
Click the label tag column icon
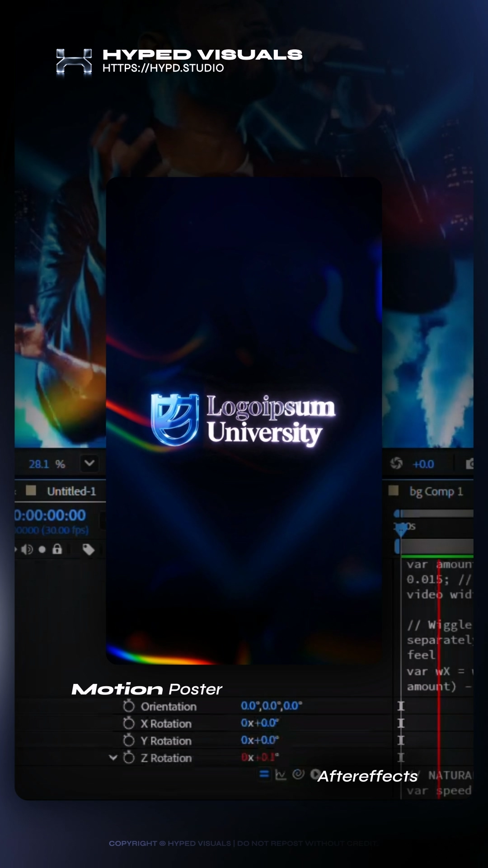(x=88, y=549)
